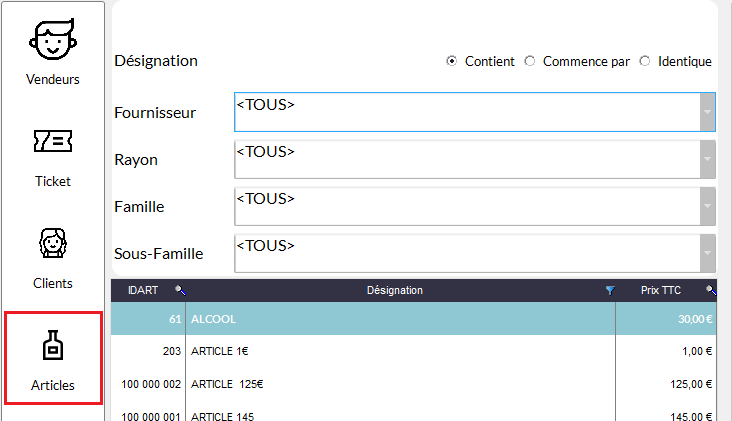Click the search icon in Prix TTC column
This screenshot has width=732, height=421.
710,290
